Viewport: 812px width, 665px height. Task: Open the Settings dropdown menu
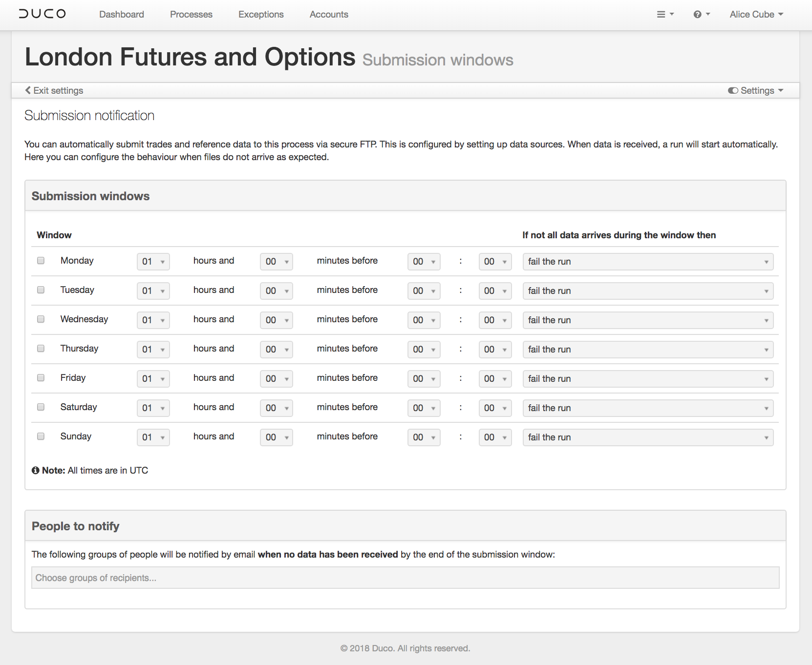coord(756,90)
